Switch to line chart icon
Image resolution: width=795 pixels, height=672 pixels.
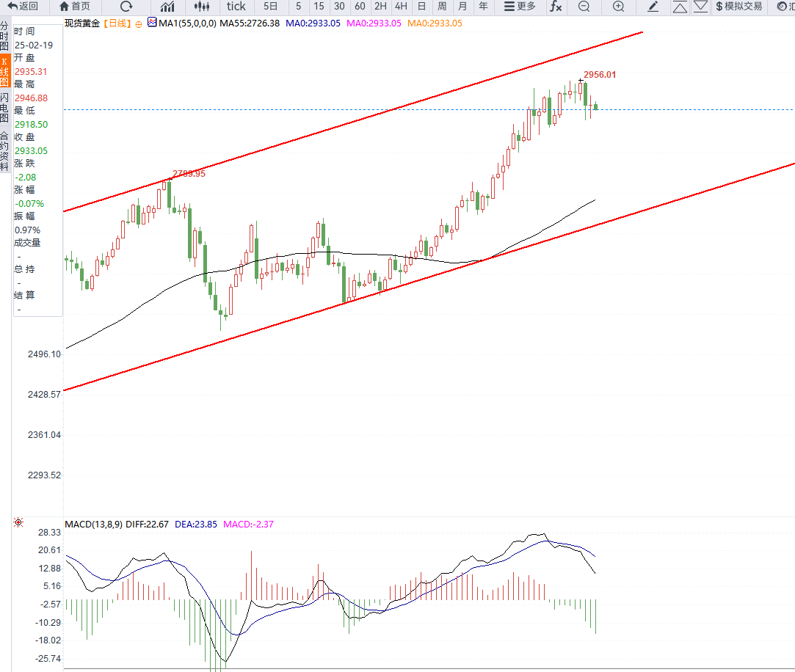point(167,7)
